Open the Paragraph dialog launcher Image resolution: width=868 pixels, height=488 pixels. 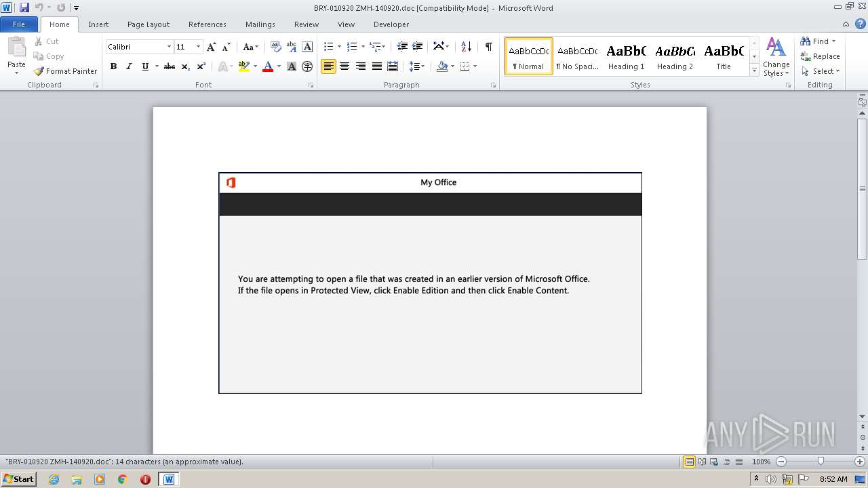493,85
